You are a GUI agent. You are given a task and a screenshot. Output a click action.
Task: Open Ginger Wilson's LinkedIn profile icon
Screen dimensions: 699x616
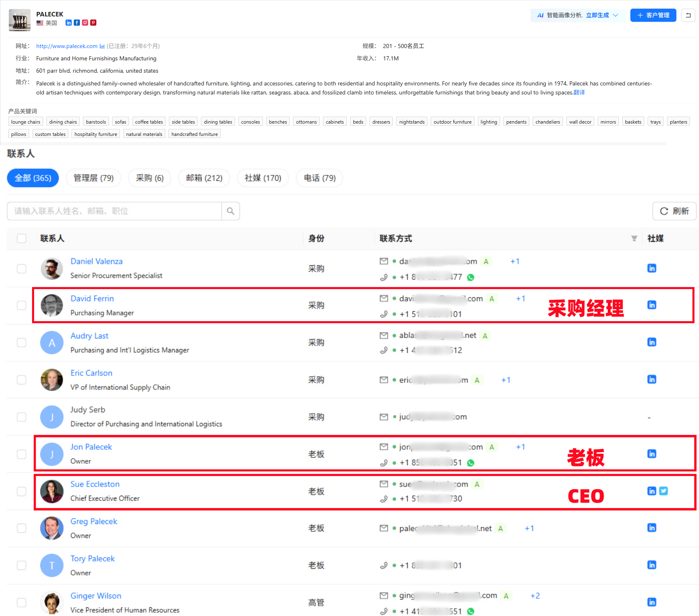tap(652, 602)
